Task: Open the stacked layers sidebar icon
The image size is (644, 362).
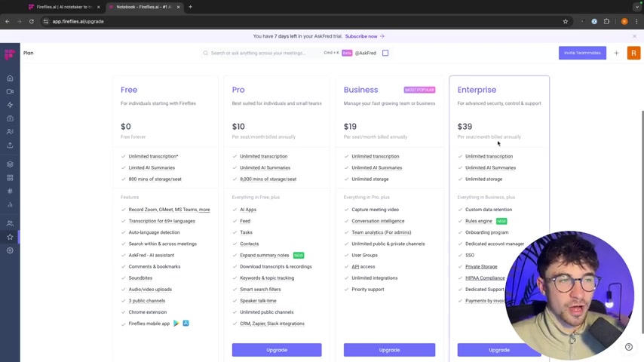Action: pyautogui.click(x=10, y=164)
